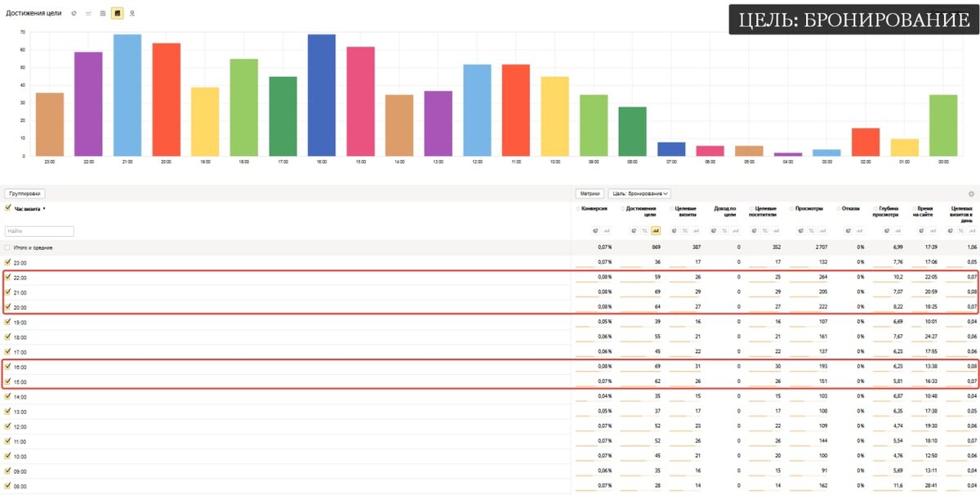Check the Итого и средние checkbox
This screenshot has width=980, height=495.
coord(8,247)
